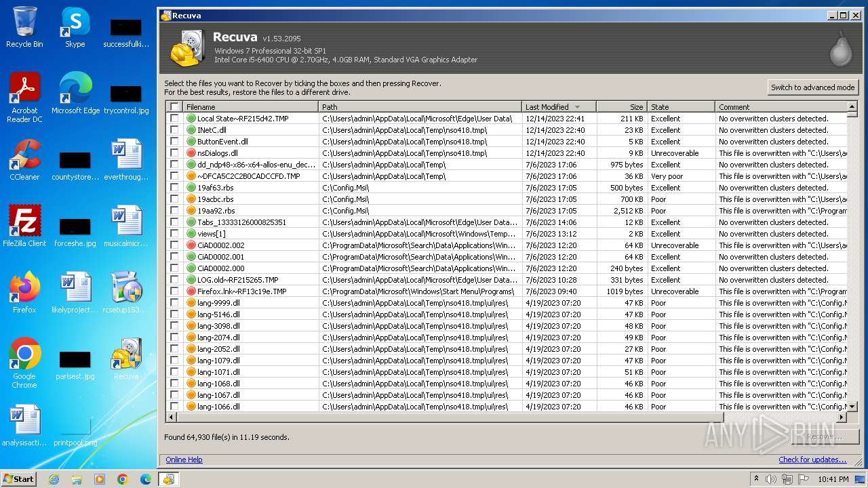The image size is (868, 488).
Task: Toggle the select-all checkbox in the header
Action: click(174, 107)
